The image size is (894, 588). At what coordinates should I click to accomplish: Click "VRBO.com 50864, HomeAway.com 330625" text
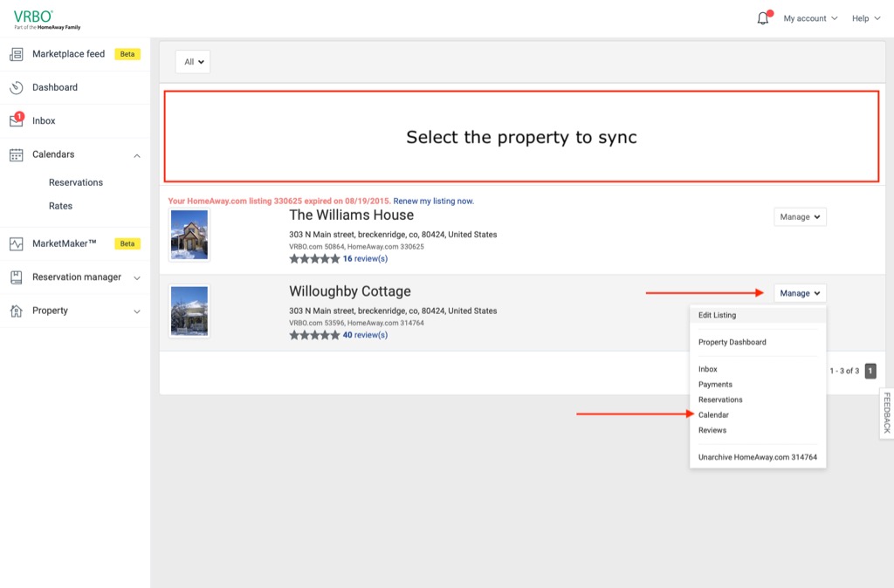(x=356, y=247)
